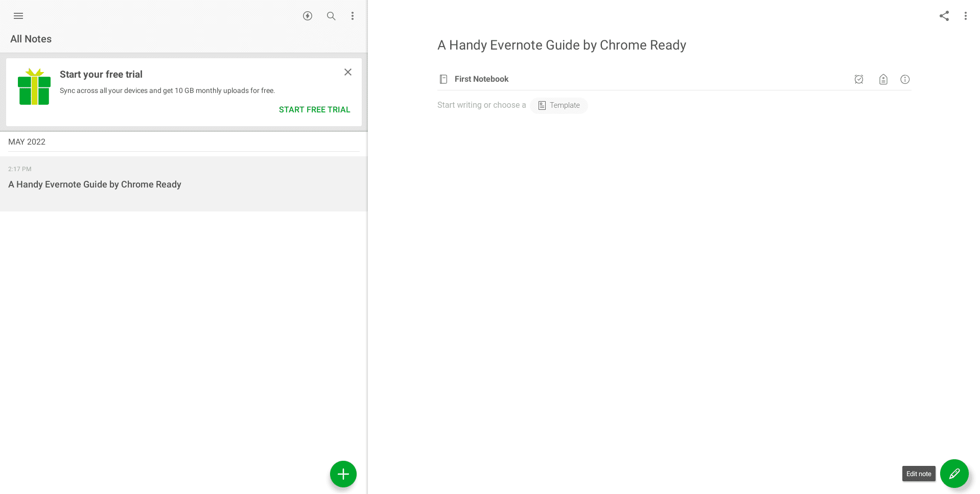This screenshot has width=980, height=494.
Task: Open the note's three-dot options menu
Action: (x=966, y=16)
